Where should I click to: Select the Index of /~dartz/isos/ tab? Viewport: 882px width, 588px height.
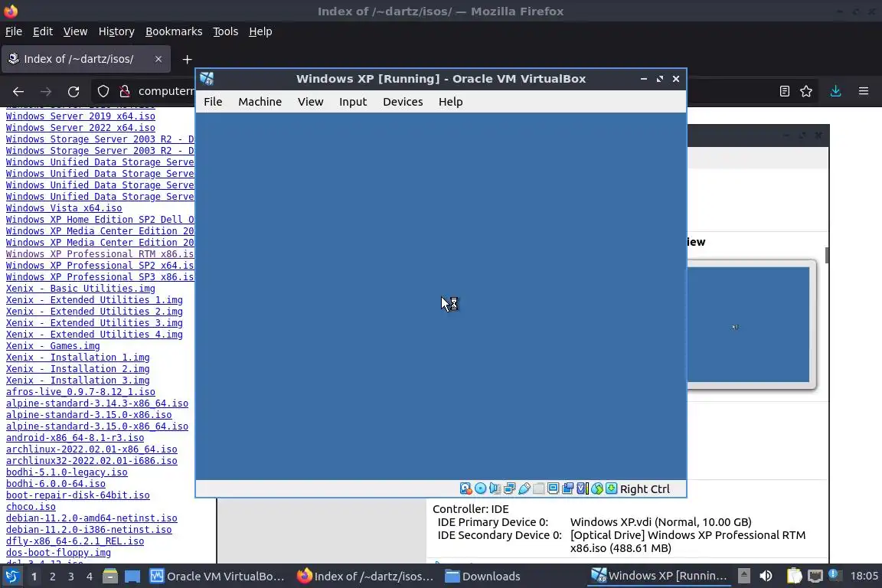(x=86, y=59)
